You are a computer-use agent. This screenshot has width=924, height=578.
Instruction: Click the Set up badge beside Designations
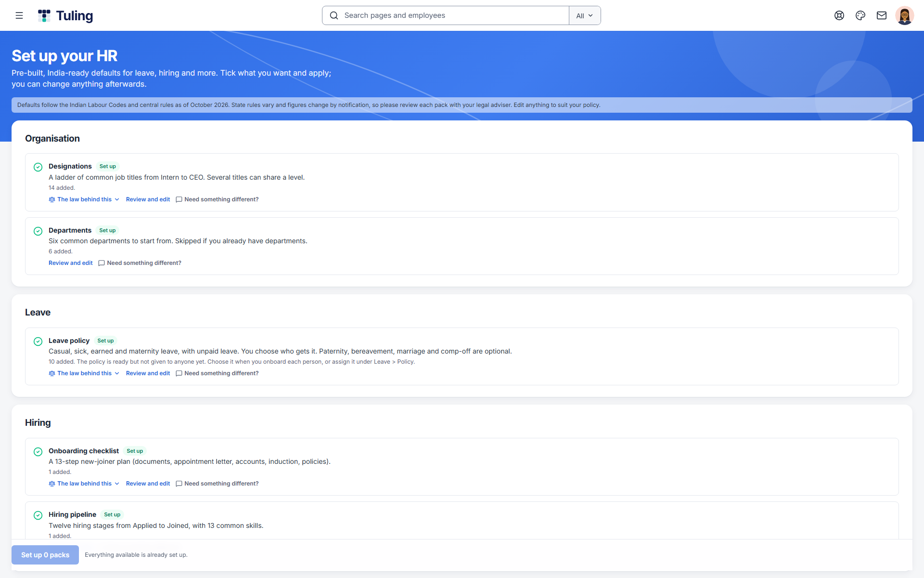[108, 166]
